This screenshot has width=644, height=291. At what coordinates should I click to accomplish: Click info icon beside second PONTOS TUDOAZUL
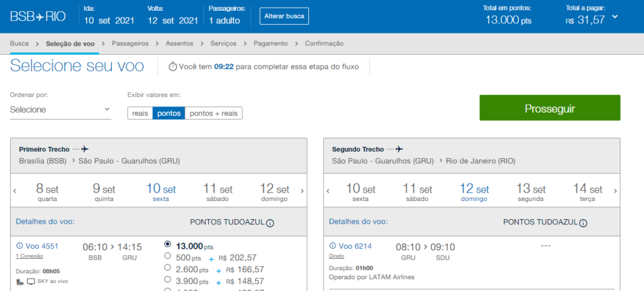(x=583, y=223)
